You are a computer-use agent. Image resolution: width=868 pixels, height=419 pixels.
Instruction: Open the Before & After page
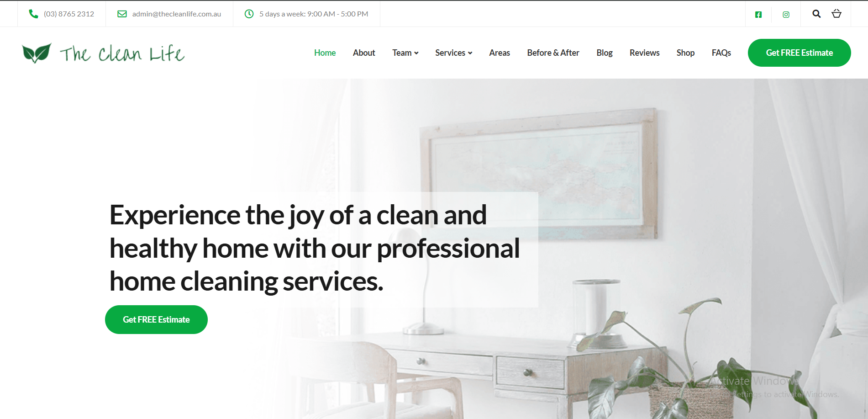tap(553, 53)
